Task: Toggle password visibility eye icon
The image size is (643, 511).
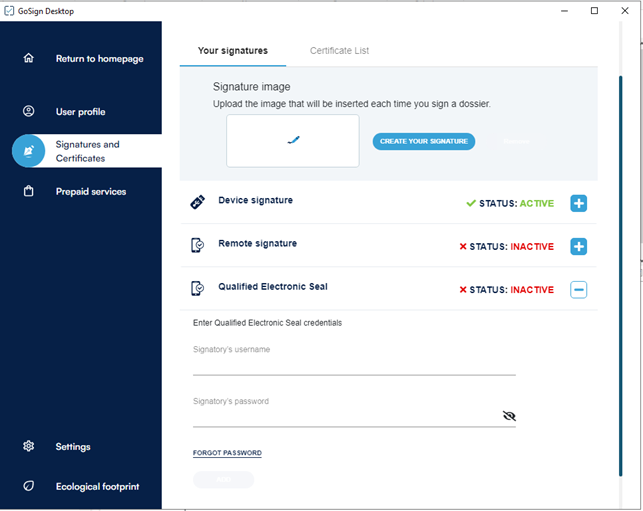Action: click(509, 416)
